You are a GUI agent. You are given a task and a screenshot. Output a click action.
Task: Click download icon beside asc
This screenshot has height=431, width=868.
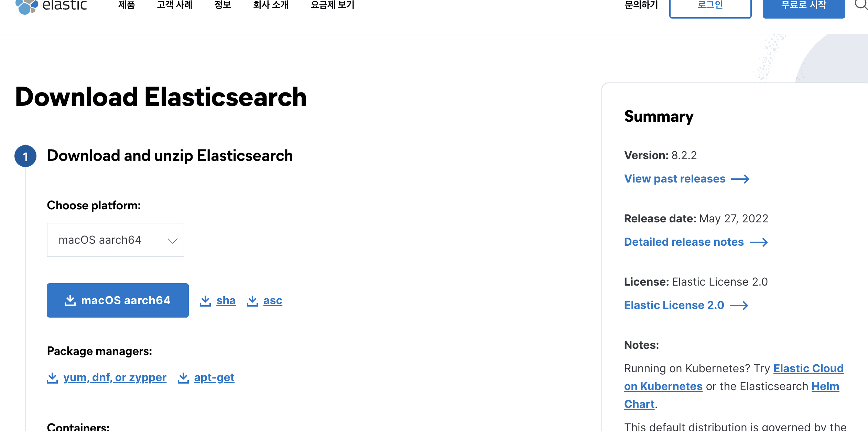[x=252, y=301]
